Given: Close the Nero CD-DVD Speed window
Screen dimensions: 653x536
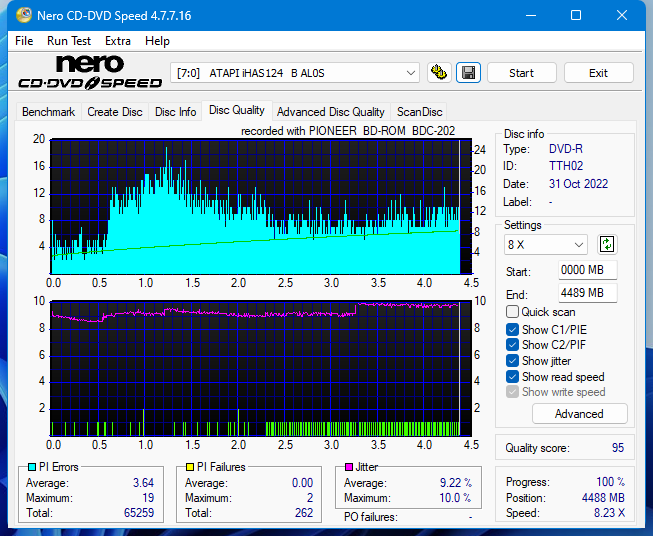Looking at the screenshot, I should (622, 15).
